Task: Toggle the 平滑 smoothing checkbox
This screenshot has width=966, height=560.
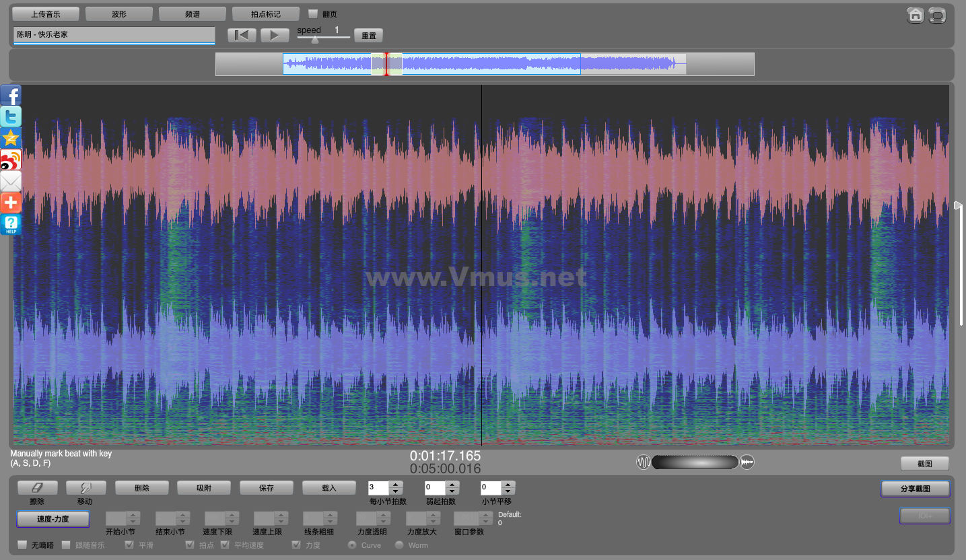Action: point(129,545)
